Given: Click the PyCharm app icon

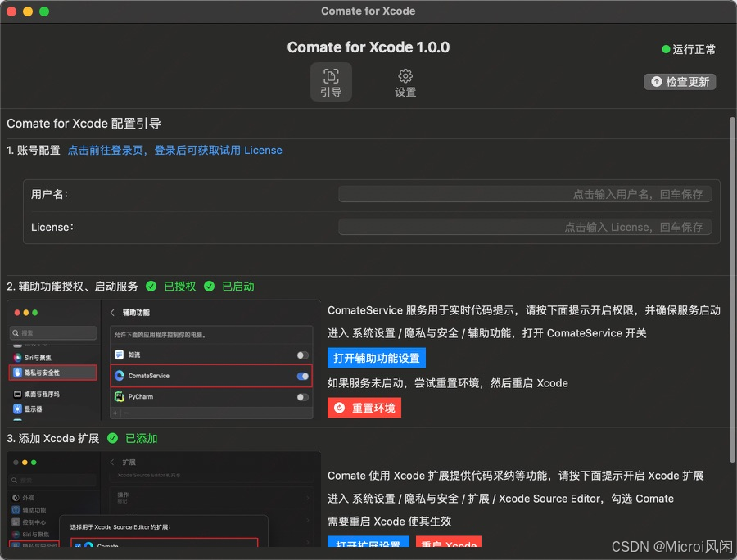Looking at the screenshot, I should pos(120,396).
